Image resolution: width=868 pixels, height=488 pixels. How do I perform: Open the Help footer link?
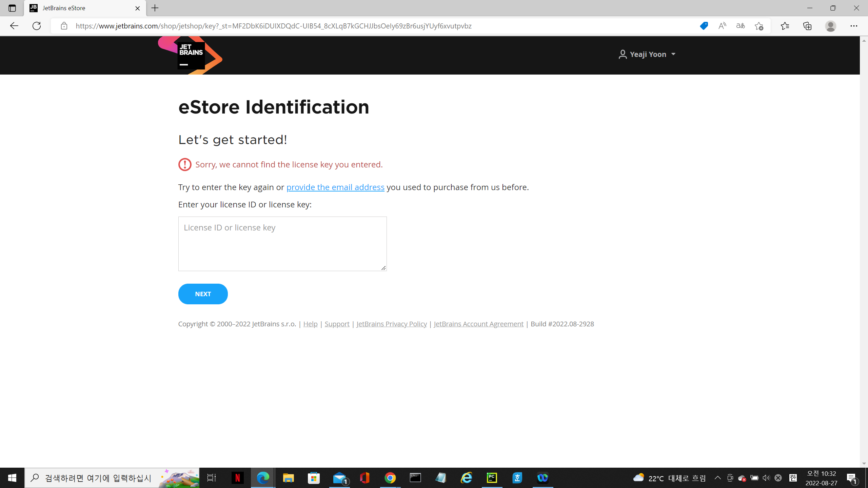point(310,324)
